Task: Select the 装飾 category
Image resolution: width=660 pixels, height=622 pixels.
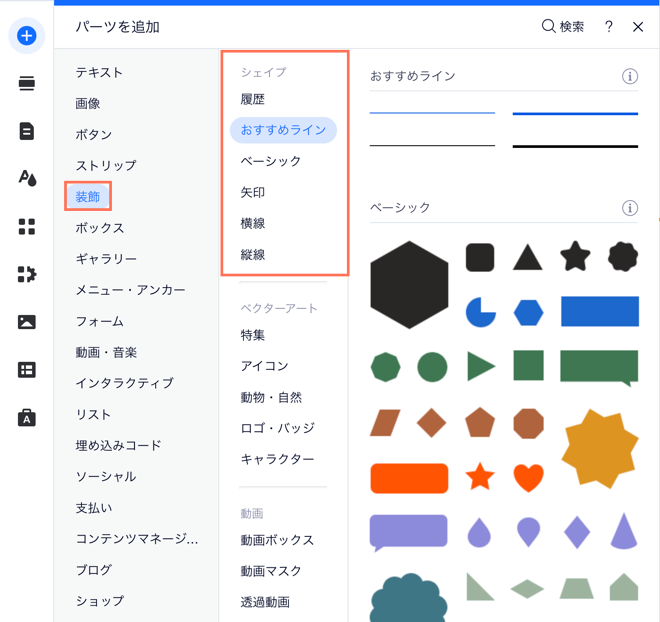Action: pyautogui.click(x=88, y=197)
